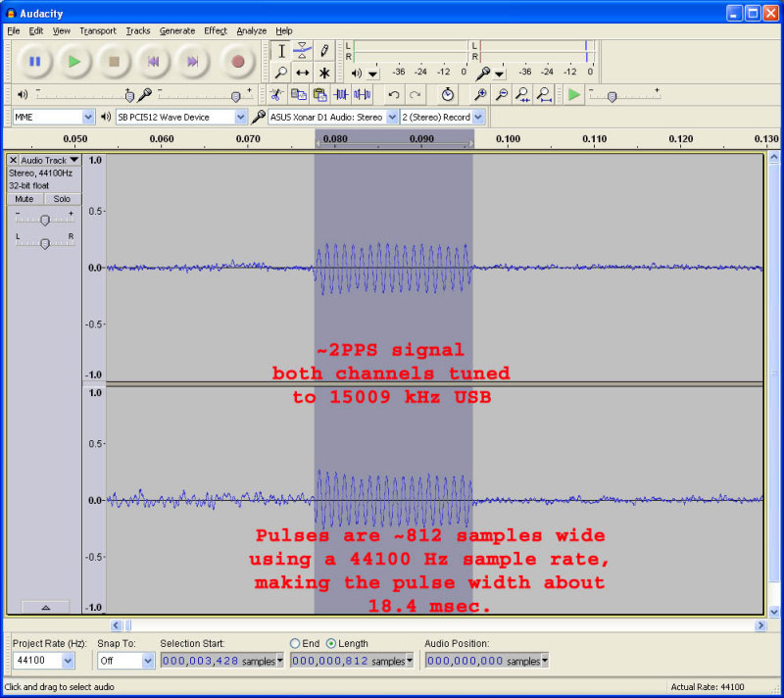Click the Copy icon
Viewport: 784px width, 698px height.
tap(299, 94)
